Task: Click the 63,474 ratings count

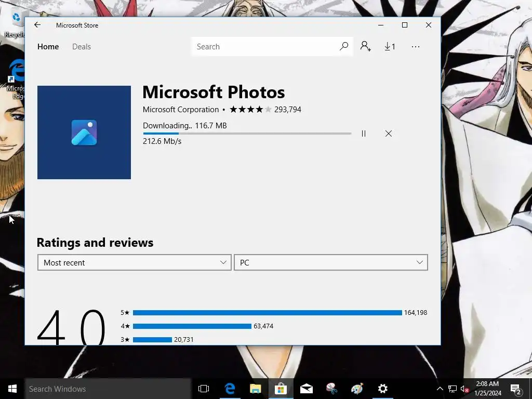Action: (263, 326)
